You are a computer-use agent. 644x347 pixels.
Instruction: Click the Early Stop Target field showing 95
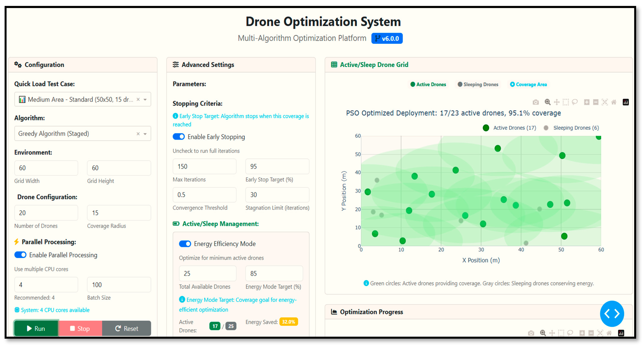[x=277, y=166]
